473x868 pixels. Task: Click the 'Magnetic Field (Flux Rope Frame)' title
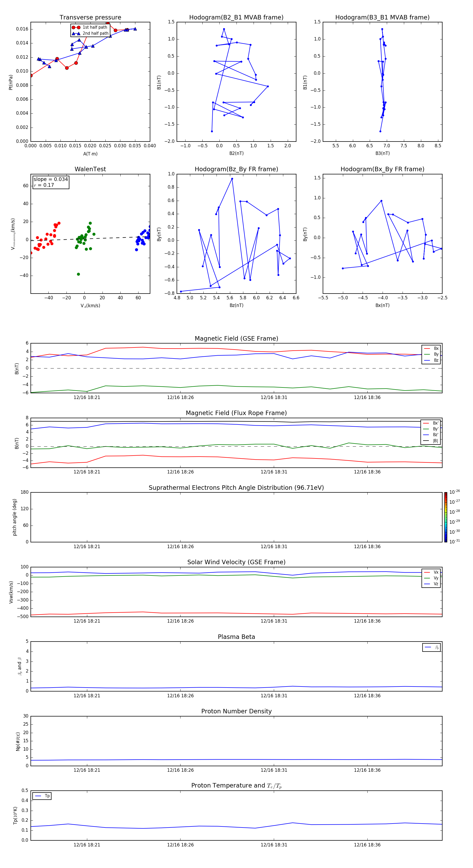coord(236,413)
